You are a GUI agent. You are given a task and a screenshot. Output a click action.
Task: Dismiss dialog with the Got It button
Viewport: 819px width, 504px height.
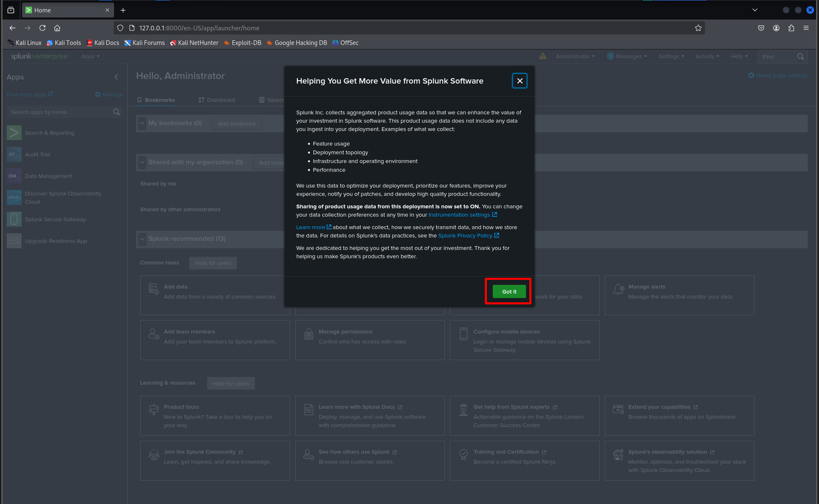point(508,292)
